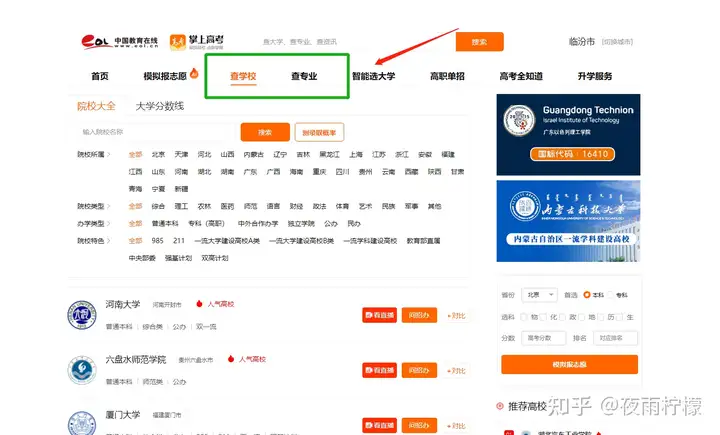Click the top search field 查大学、查专业
This screenshot has height=435, width=720.
[x=356, y=42]
